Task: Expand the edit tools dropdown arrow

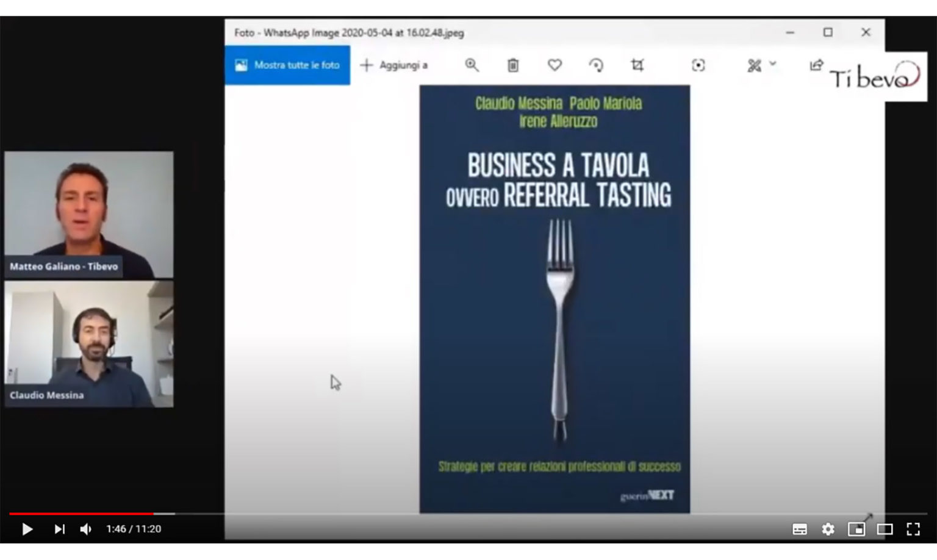Action: coord(772,63)
